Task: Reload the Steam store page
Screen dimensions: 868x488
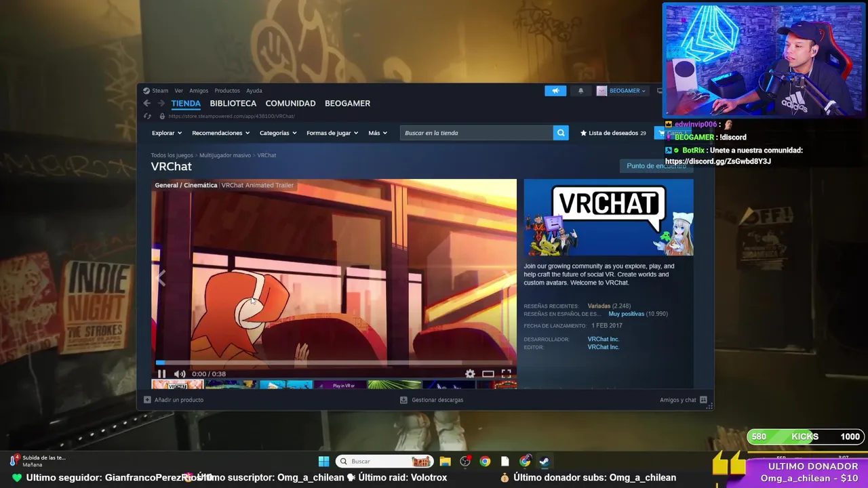Action: (147, 116)
